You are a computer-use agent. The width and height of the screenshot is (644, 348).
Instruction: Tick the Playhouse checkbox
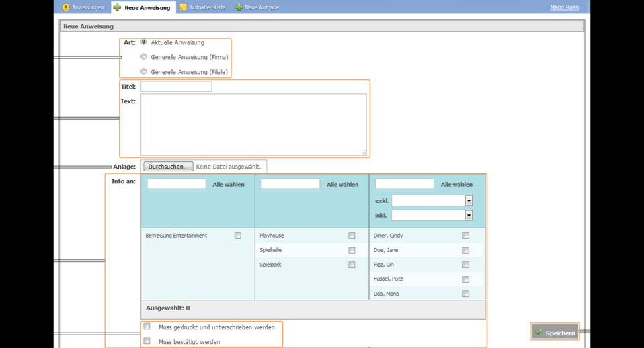[352, 236]
